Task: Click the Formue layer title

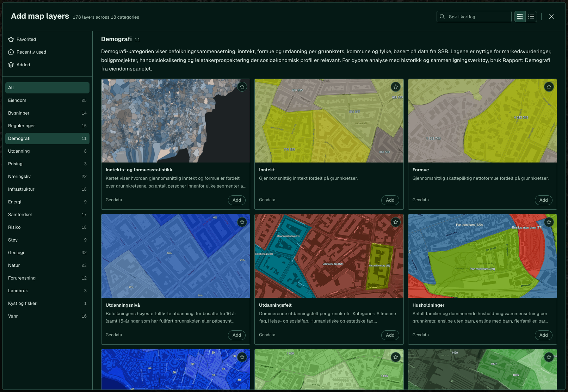Action: click(x=421, y=170)
